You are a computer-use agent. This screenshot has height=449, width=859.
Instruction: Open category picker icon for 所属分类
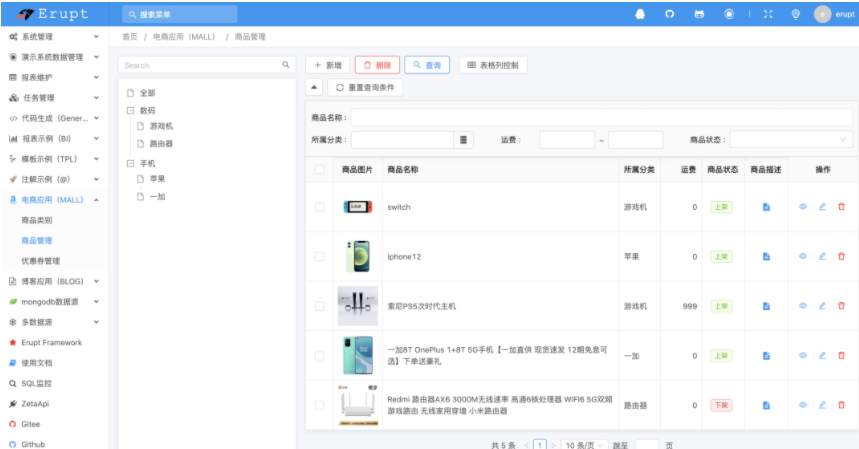pyautogui.click(x=463, y=140)
